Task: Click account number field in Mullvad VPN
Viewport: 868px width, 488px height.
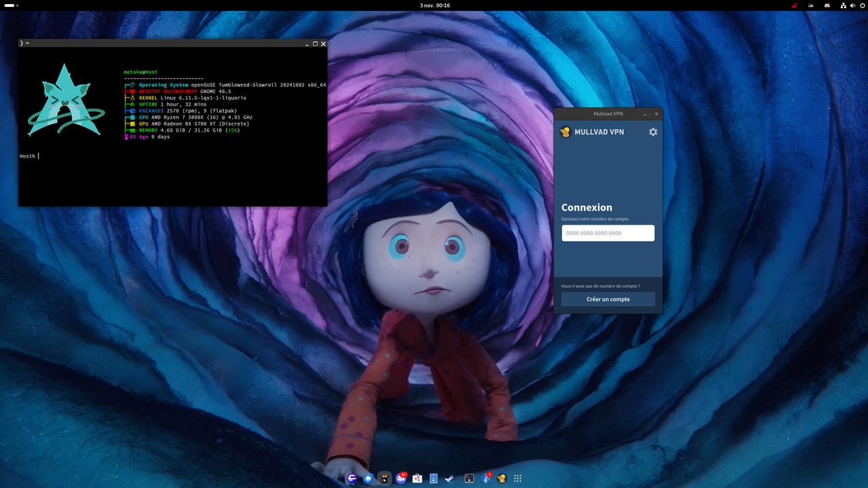Action: [x=608, y=233]
